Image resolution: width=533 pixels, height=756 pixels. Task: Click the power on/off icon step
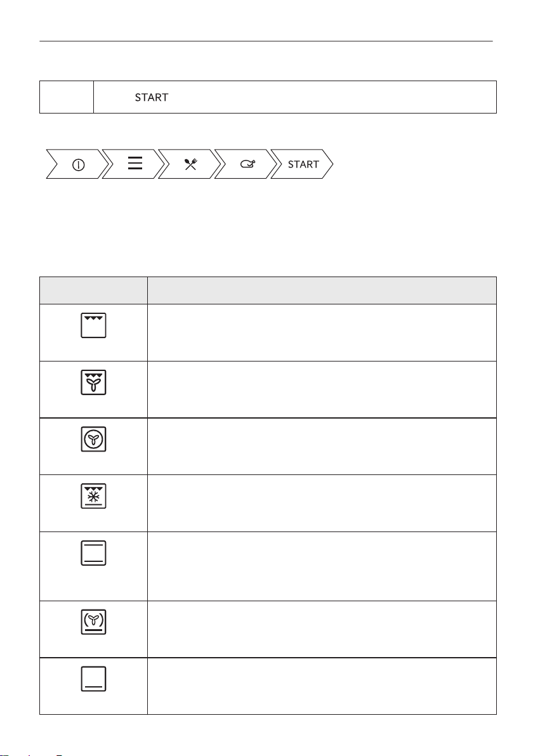coord(77,164)
